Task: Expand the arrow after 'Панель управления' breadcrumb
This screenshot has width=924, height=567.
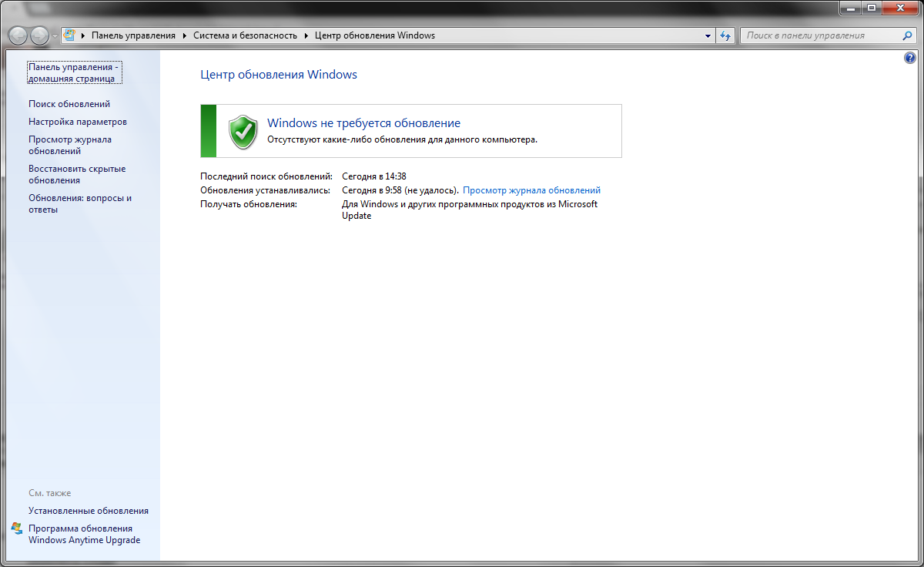Action: [184, 35]
